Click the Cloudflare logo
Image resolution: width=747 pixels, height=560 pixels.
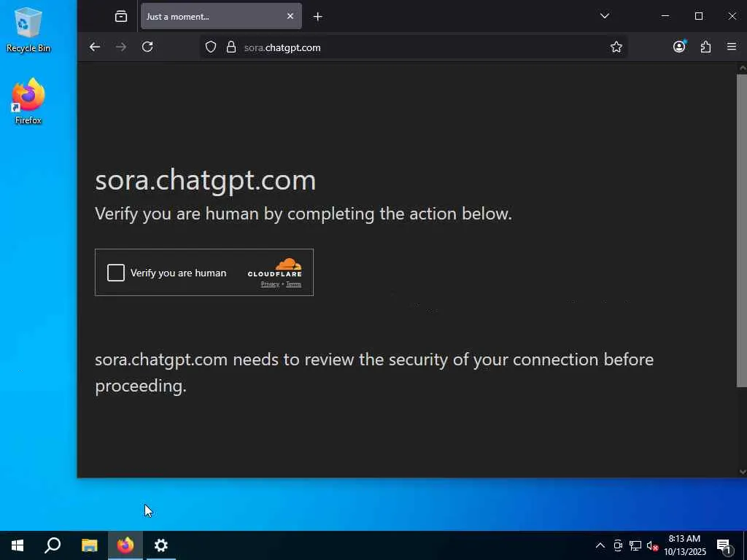(275, 268)
